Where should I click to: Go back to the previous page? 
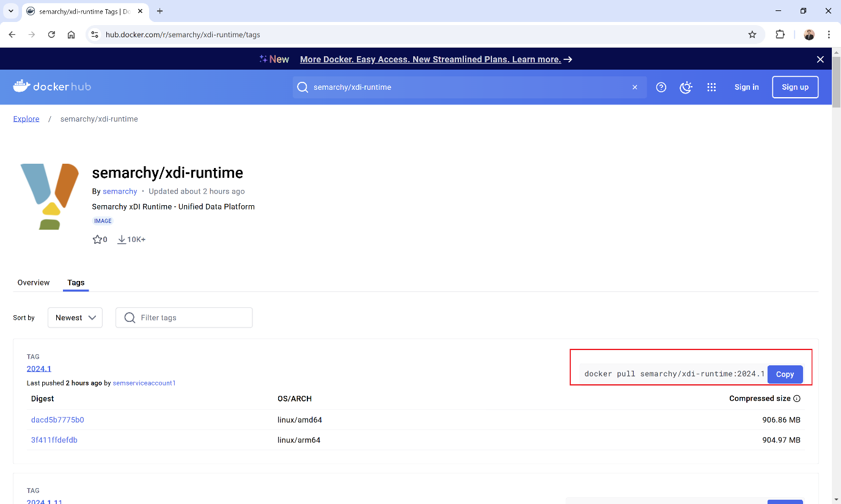12,35
